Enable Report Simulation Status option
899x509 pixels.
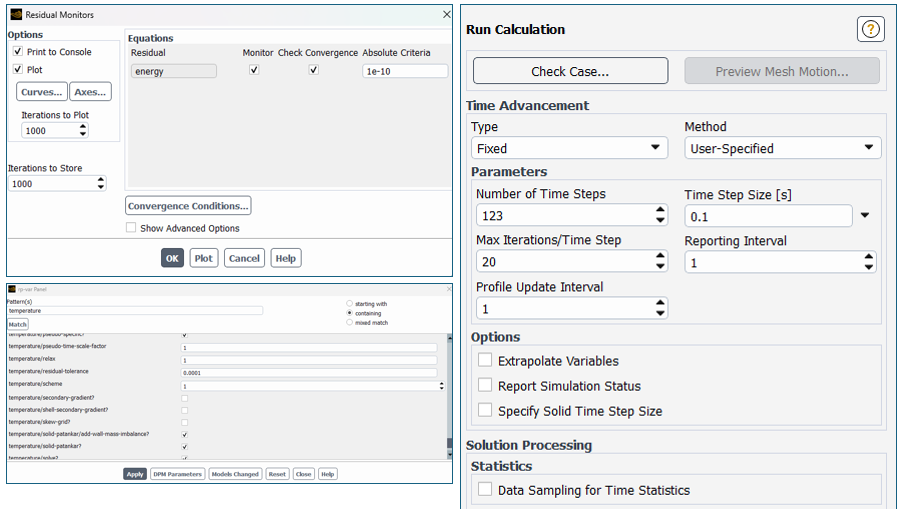coord(485,385)
